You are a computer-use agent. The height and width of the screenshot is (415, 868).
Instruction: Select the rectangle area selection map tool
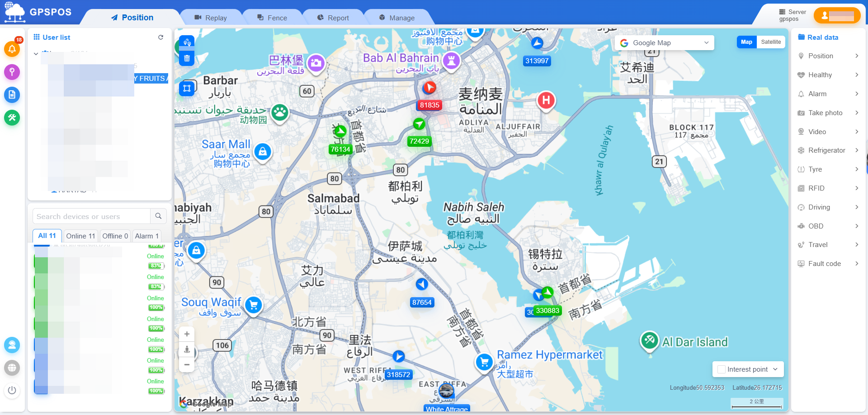[187, 88]
